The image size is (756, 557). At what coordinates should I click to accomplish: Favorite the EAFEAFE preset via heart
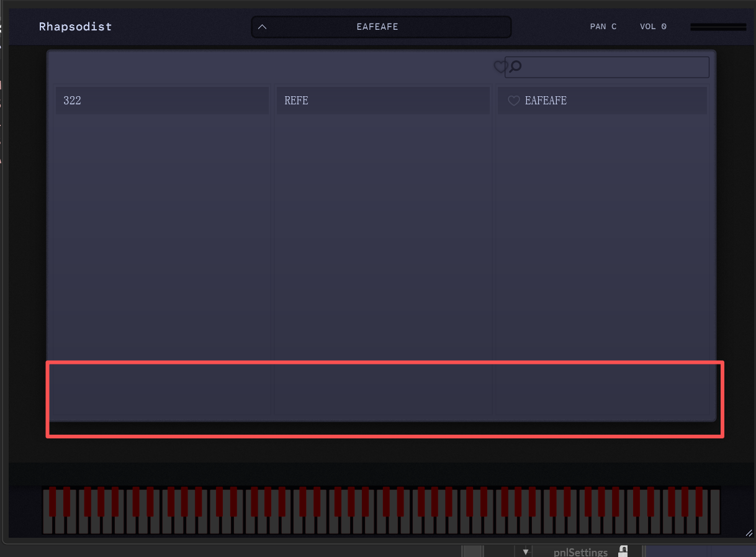513,101
